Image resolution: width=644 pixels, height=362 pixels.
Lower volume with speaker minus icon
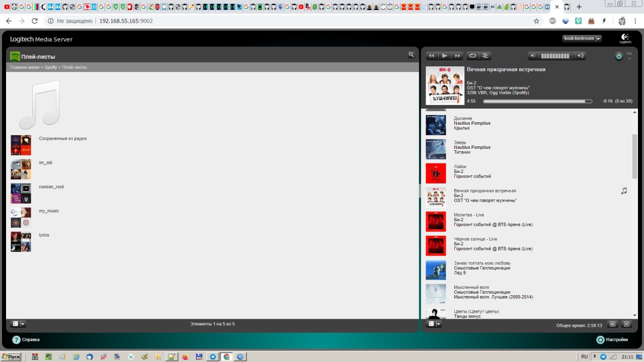(x=533, y=56)
